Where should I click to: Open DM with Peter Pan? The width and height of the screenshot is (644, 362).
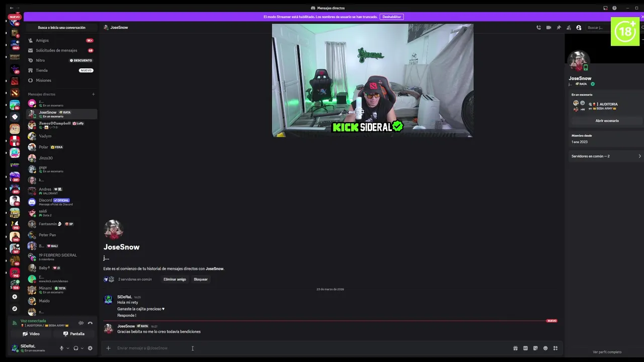coord(61,235)
